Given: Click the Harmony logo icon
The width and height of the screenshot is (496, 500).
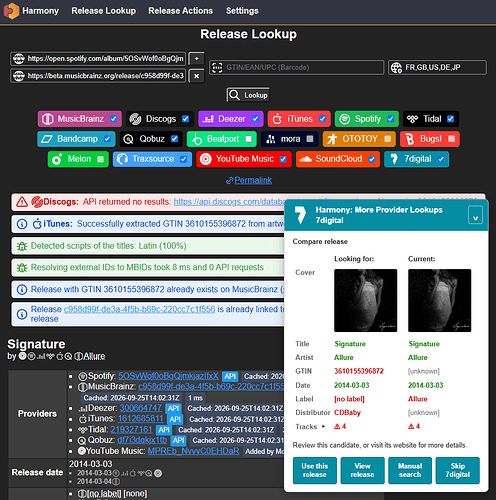Looking at the screenshot, I should pos(11,11).
